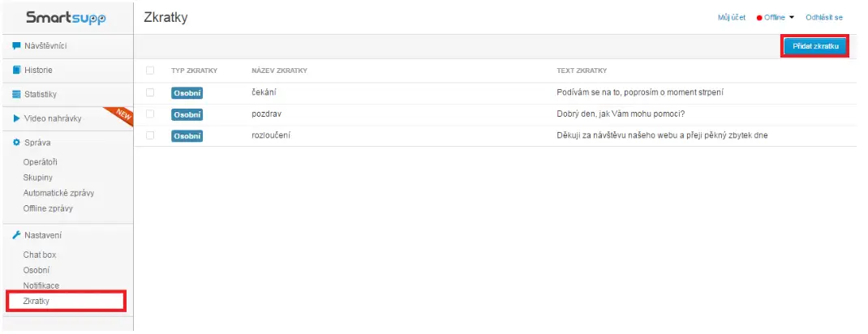Click text "Děkuji za návštěvu našeho webu..."
The image size is (868, 334).
[x=662, y=135]
